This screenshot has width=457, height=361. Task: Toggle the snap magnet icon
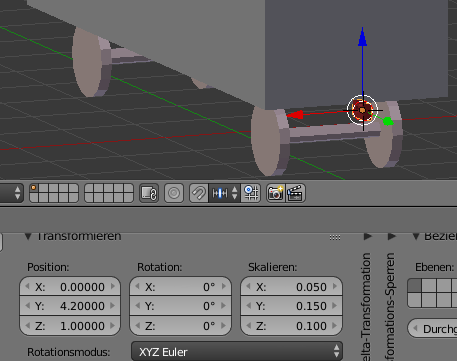tap(199, 193)
